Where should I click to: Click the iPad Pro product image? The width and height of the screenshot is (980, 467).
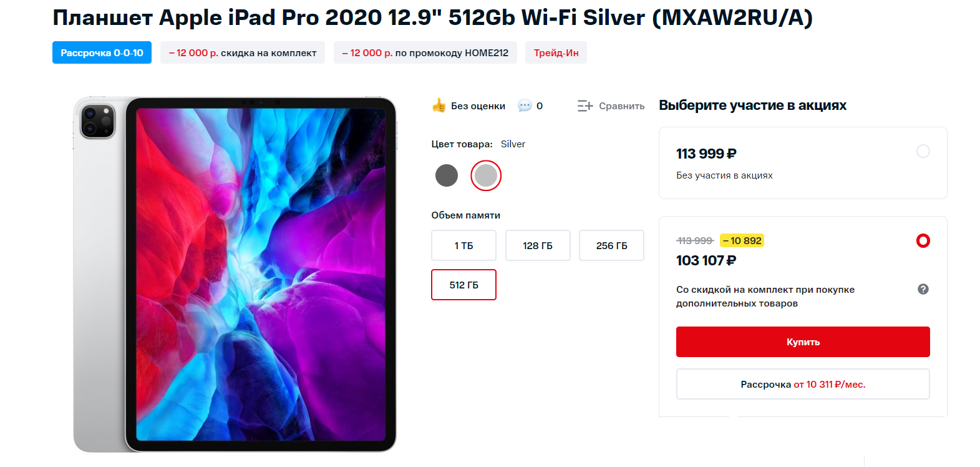pyautogui.click(x=235, y=274)
